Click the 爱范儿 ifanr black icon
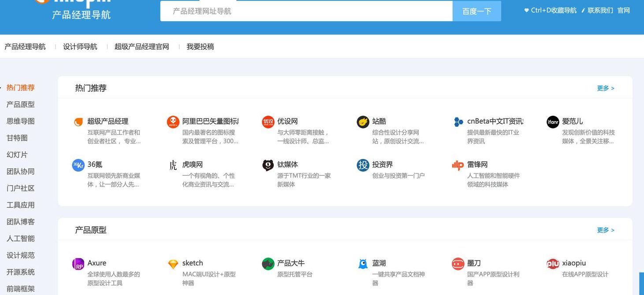Screen dimensions: 644x295 tap(553, 122)
